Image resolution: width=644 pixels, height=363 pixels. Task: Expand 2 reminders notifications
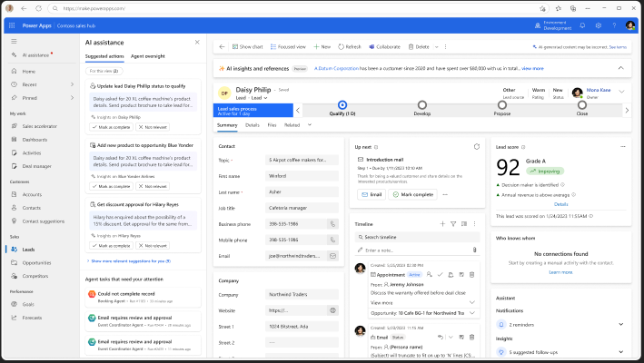(620, 325)
